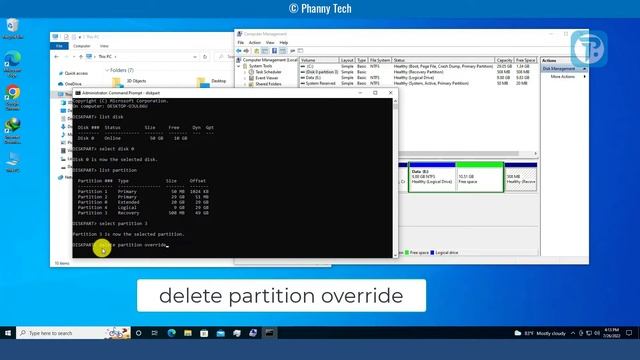640x360 pixels.
Task: Open Microsoft Store from the taskbar
Action: click(204, 333)
